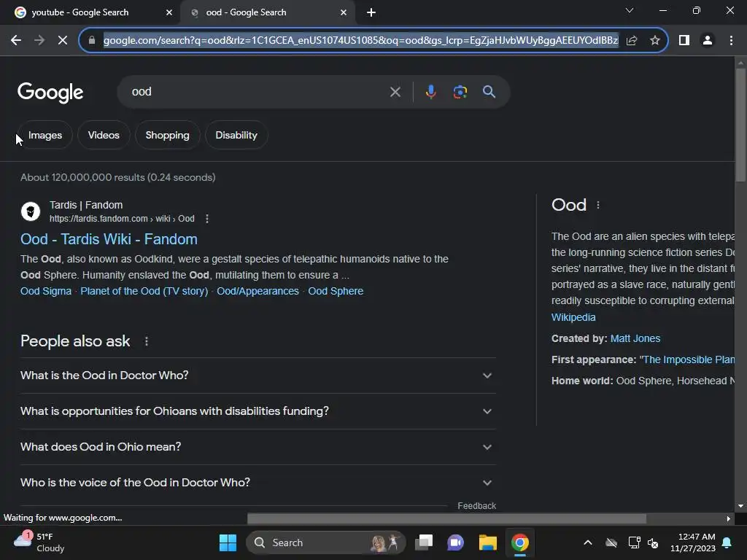Screen dimensions: 747x560
Task: Click the taskbar Search box
Action: click(326, 542)
